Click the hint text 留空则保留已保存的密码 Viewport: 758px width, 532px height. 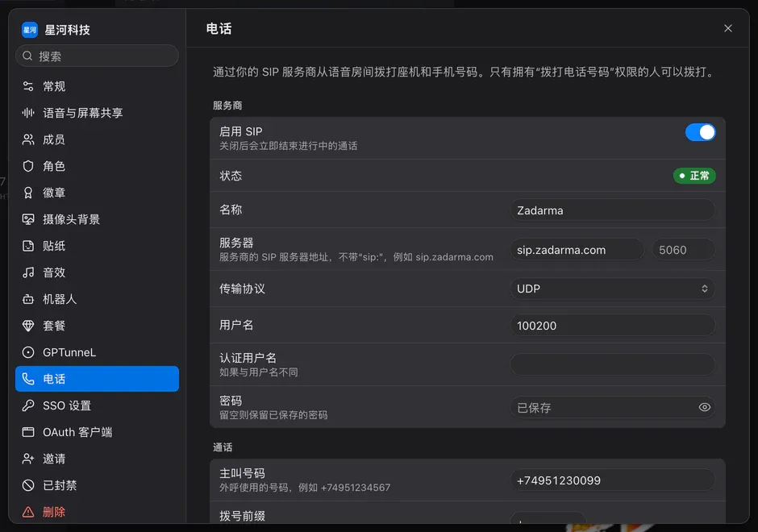click(x=273, y=414)
